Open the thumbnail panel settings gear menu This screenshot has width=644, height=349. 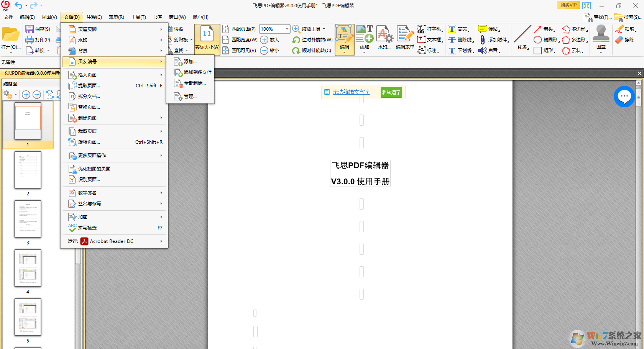pyautogui.click(x=8, y=94)
